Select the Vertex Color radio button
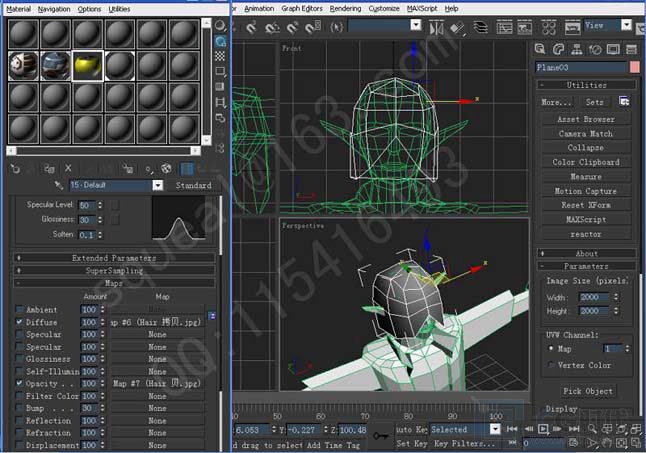The image size is (646, 453). click(551, 365)
